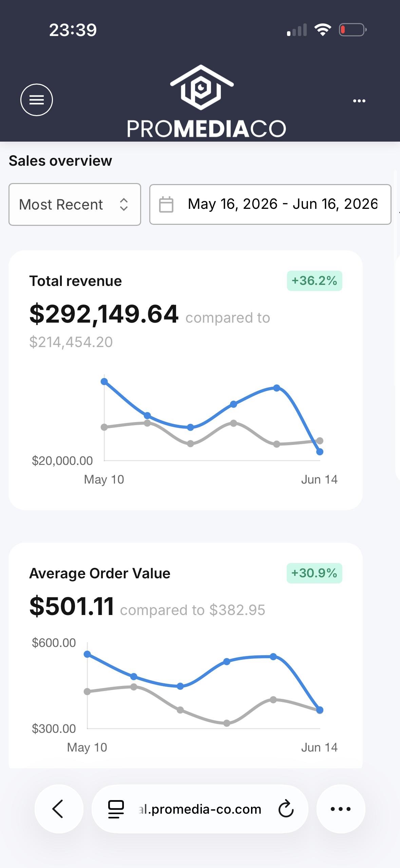Tap the battery status icon
Image resolution: width=400 pixels, height=868 pixels.
(353, 30)
